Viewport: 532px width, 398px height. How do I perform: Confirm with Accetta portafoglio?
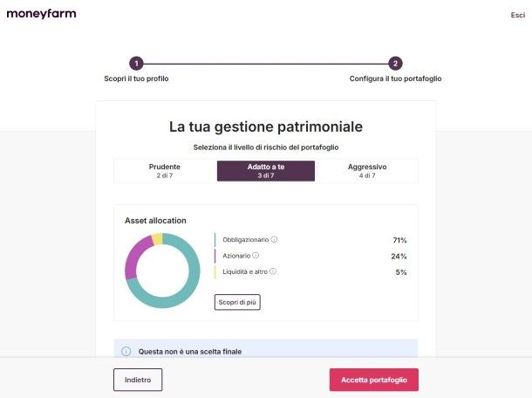[373, 380]
